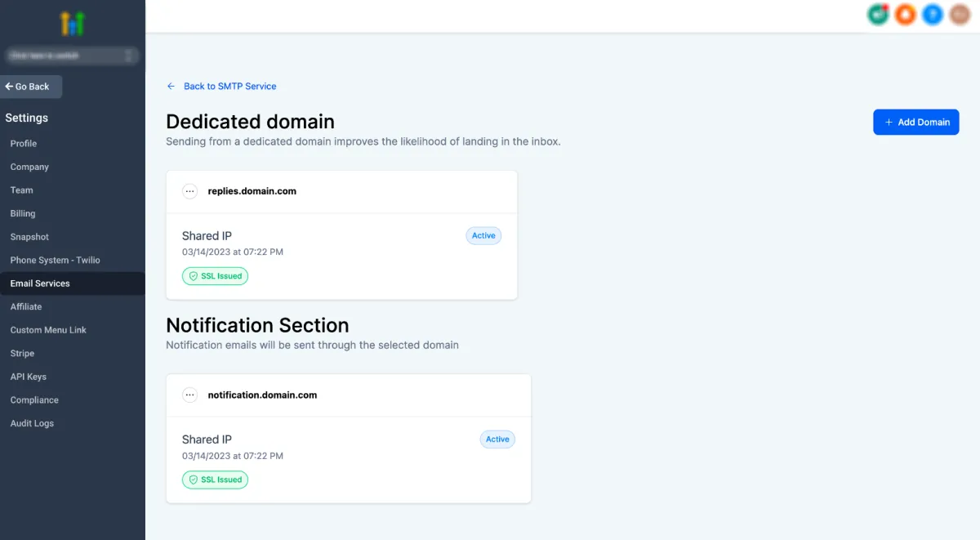Open the orange notifications bell icon
The width and height of the screenshot is (980, 540).
(x=905, y=14)
